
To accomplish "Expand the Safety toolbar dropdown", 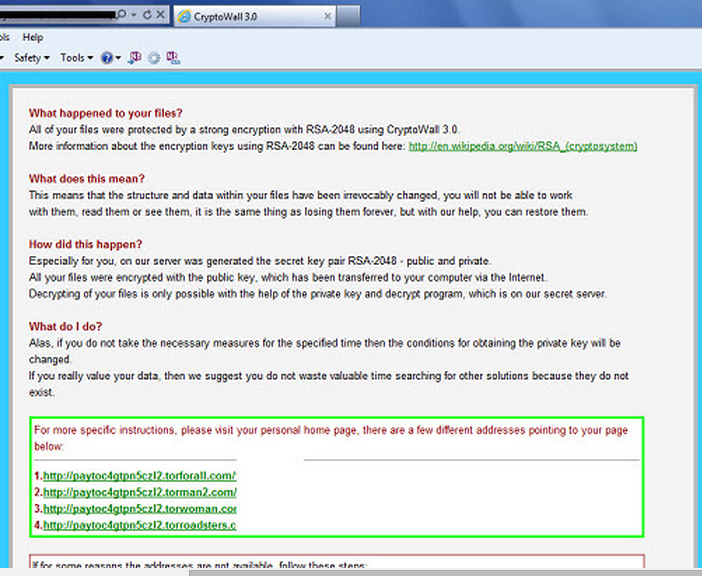I will 31,58.
